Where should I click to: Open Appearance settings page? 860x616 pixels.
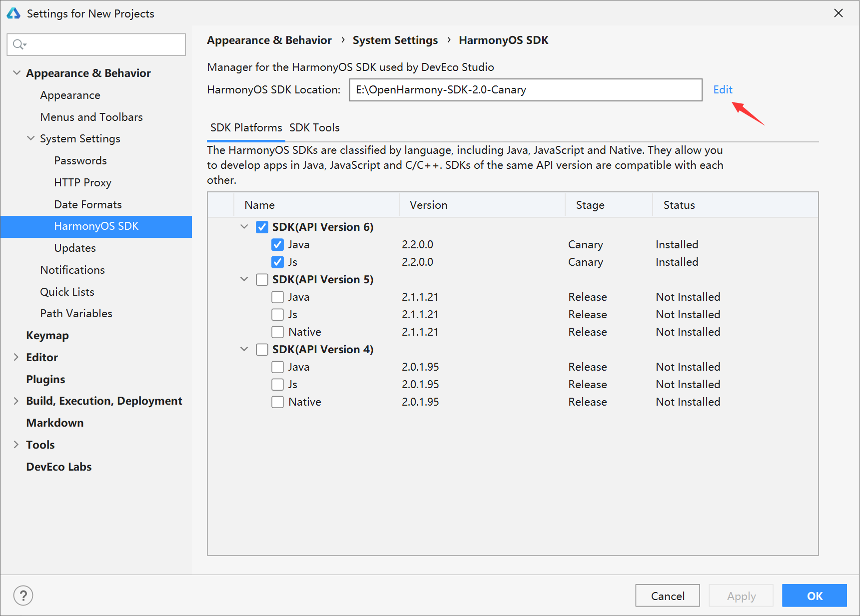pyautogui.click(x=70, y=95)
